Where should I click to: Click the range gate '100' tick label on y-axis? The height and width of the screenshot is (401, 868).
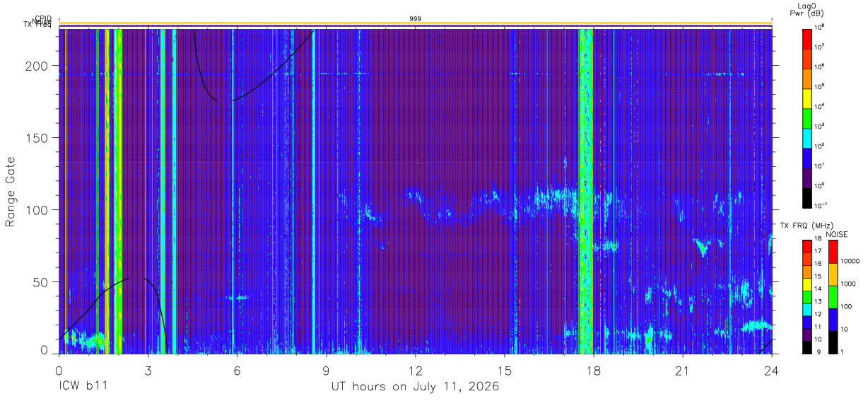(x=36, y=210)
